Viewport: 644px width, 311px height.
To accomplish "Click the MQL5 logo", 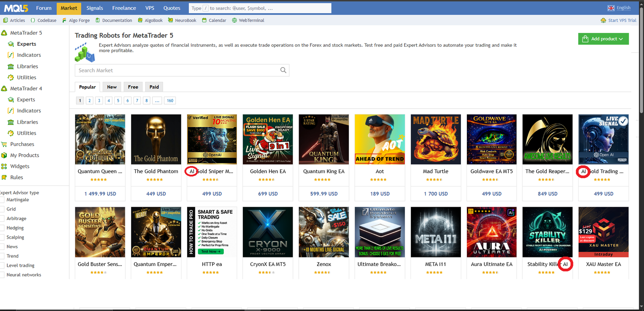I will (x=16, y=8).
